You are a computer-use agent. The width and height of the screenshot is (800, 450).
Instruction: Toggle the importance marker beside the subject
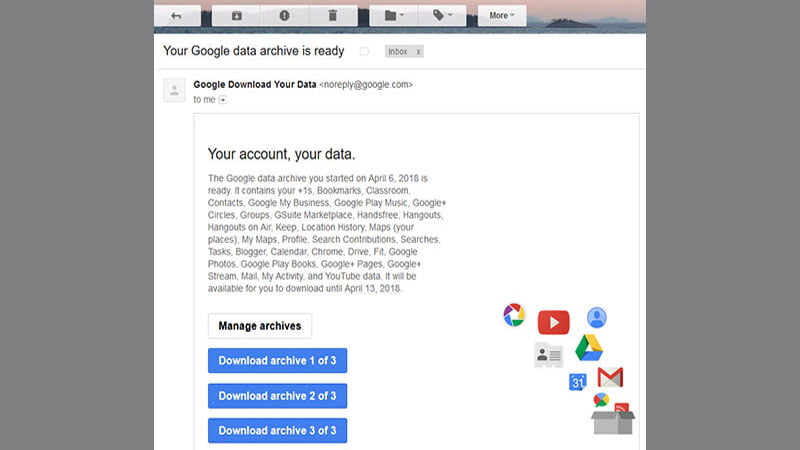click(x=365, y=51)
